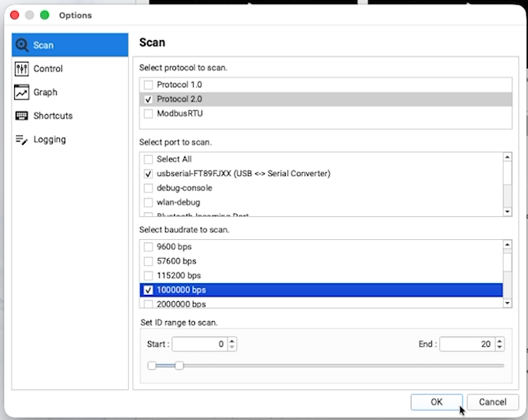The height and width of the screenshot is (420, 528).
Task: Click the port list scroll-up arrow
Action: pyautogui.click(x=507, y=157)
